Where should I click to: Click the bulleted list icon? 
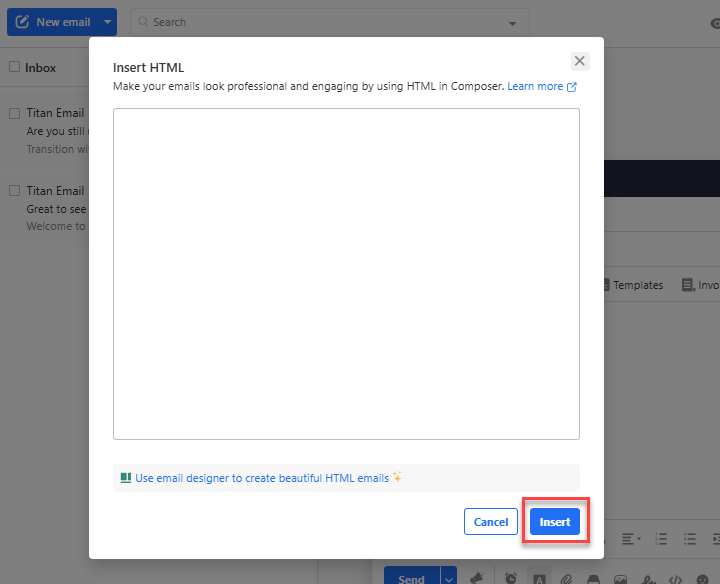(x=690, y=539)
